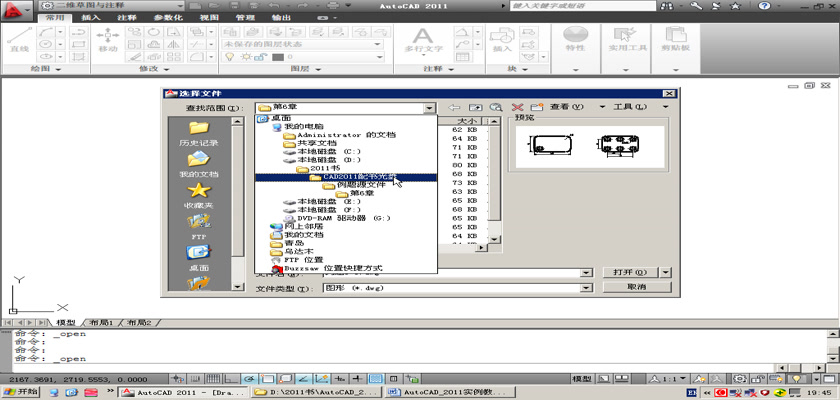This screenshot has height=400, width=840.
Task: Click the Cancel (取消) button
Action: [x=637, y=287]
